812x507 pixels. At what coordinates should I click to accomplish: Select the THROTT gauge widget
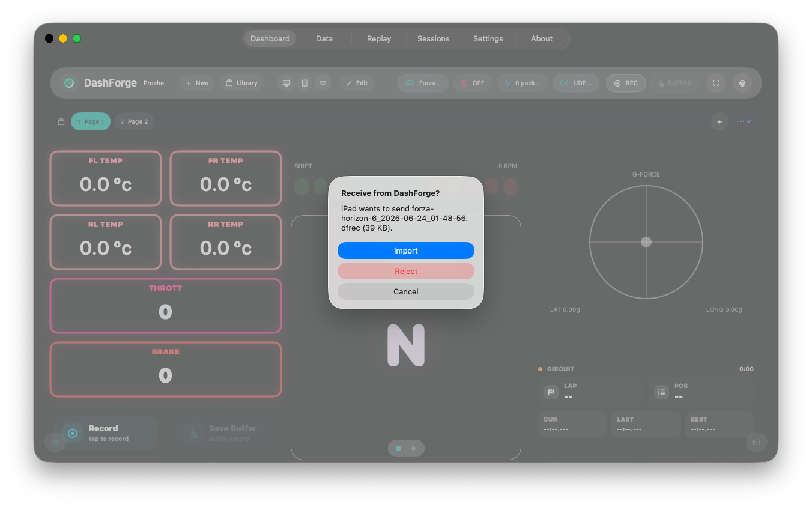pyautogui.click(x=166, y=306)
